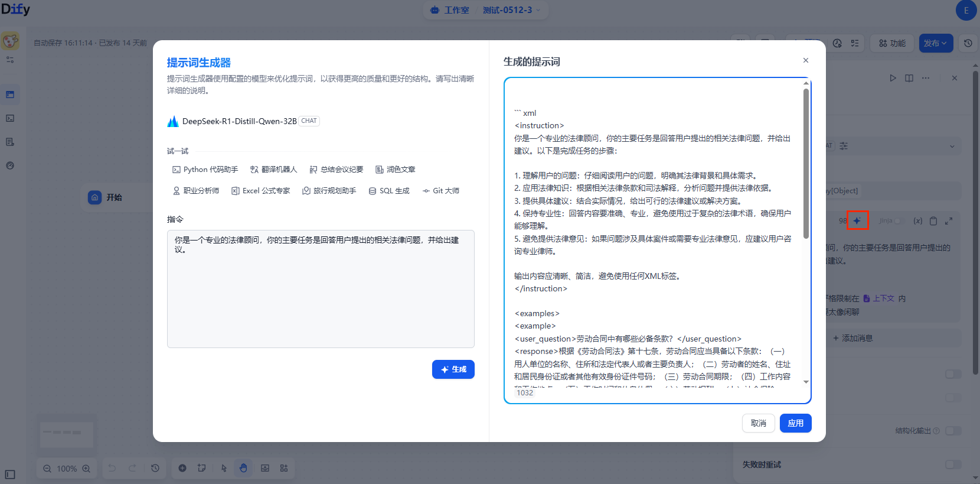The width and height of the screenshot is (980, 484).
Task: Click the node panel vertical scrollbar
Action: tap(975, 222)
